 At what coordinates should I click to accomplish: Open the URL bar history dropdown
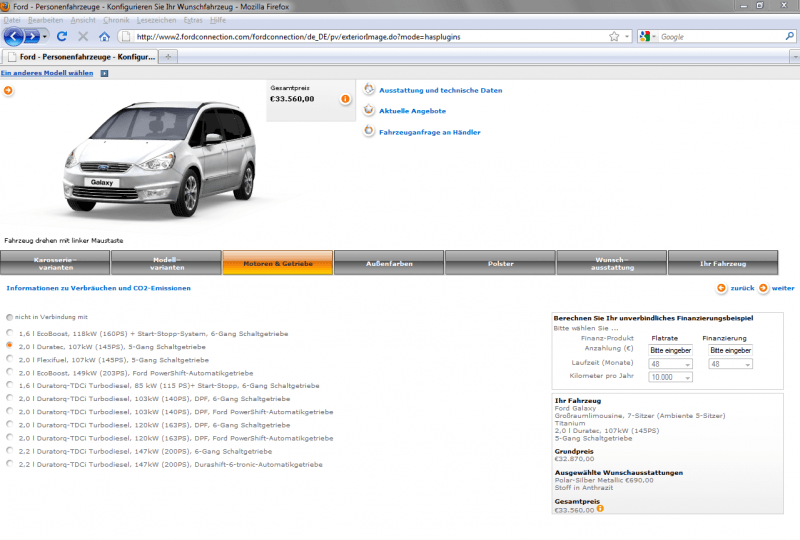pyautogui.click(x=627, y=37)
